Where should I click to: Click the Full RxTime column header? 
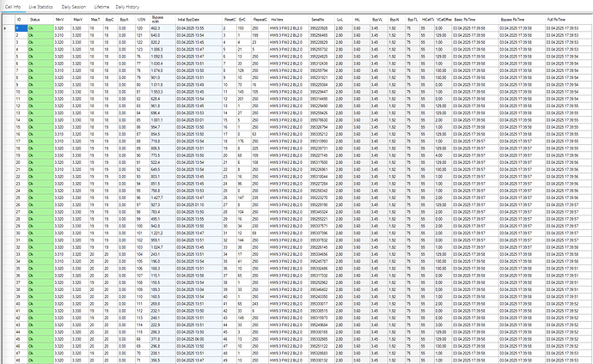coord(569,20)
